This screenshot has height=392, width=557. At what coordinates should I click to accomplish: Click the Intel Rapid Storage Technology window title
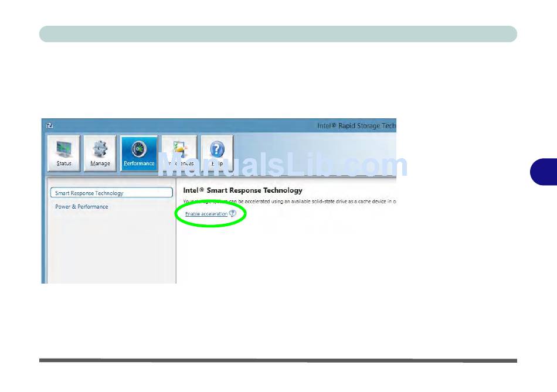(356, 126)
